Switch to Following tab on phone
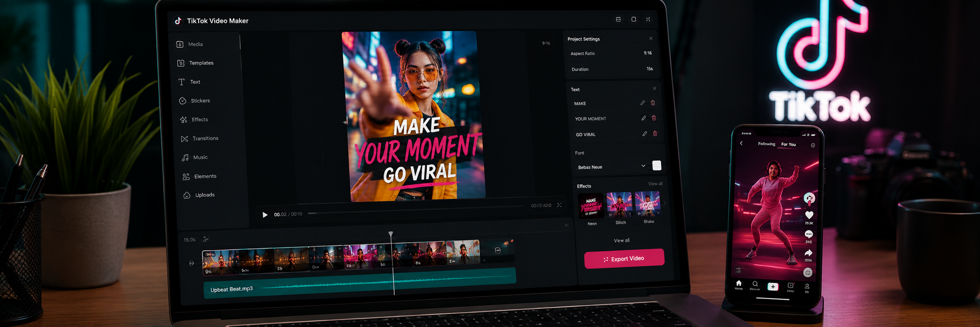The image size is (980, 327). [x=766, y=144]
